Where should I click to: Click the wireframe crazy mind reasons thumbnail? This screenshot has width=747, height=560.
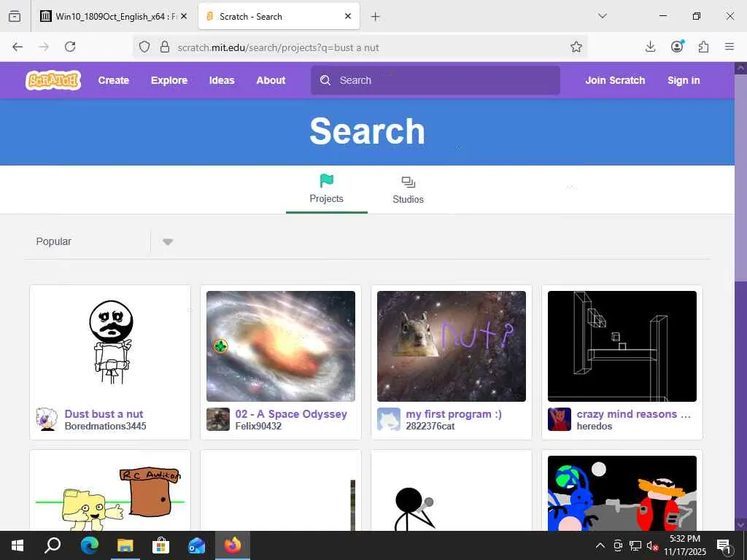tap(622, 346)
